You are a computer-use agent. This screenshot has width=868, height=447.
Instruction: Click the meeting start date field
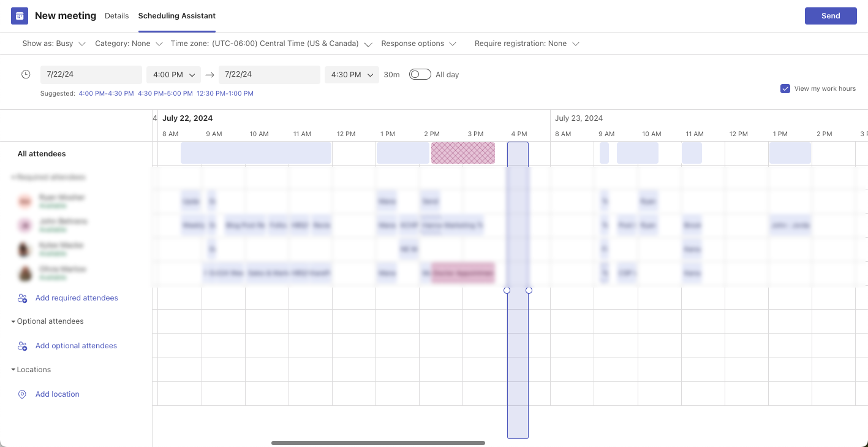coord(91,74)
